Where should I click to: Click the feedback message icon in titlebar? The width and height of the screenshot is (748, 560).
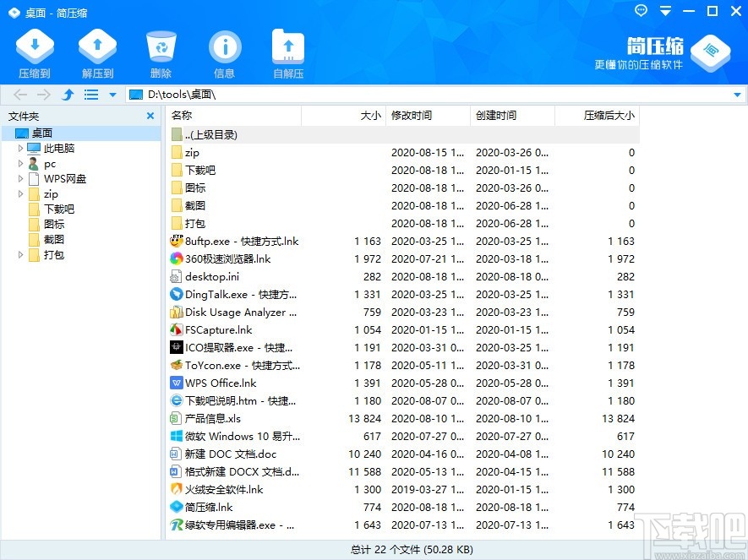[640, 11]
